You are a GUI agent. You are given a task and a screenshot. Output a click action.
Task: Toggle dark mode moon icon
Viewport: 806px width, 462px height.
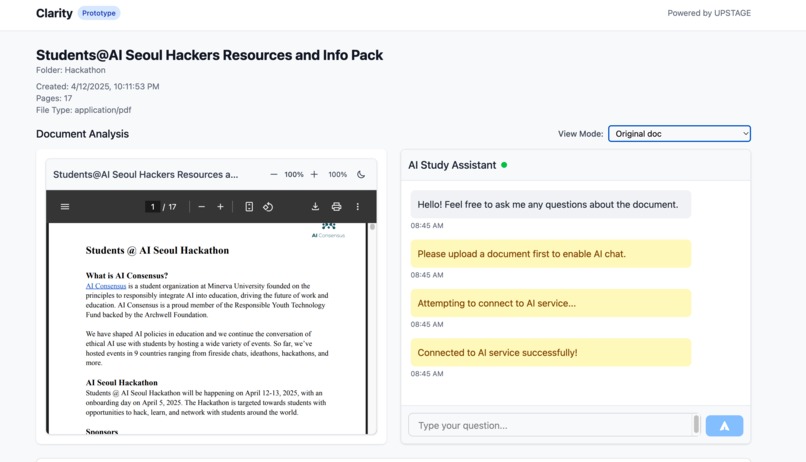tap(361, 175)
